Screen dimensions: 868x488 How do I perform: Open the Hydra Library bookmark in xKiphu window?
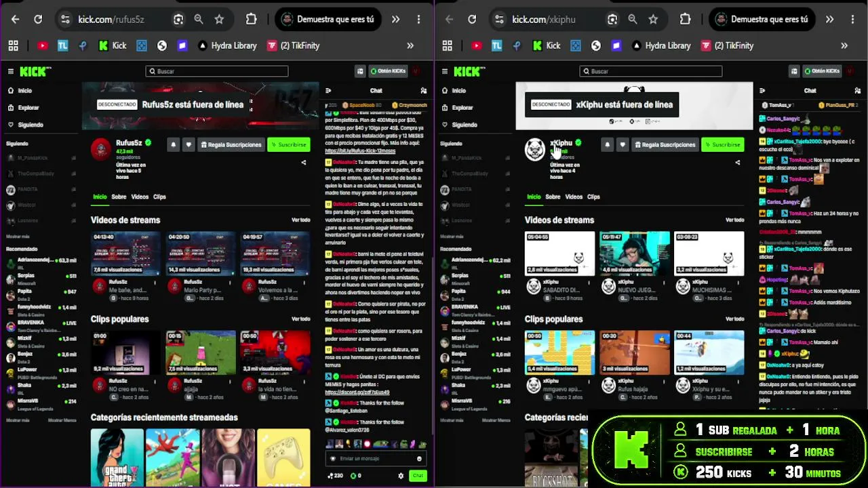[x=660, y=45]
